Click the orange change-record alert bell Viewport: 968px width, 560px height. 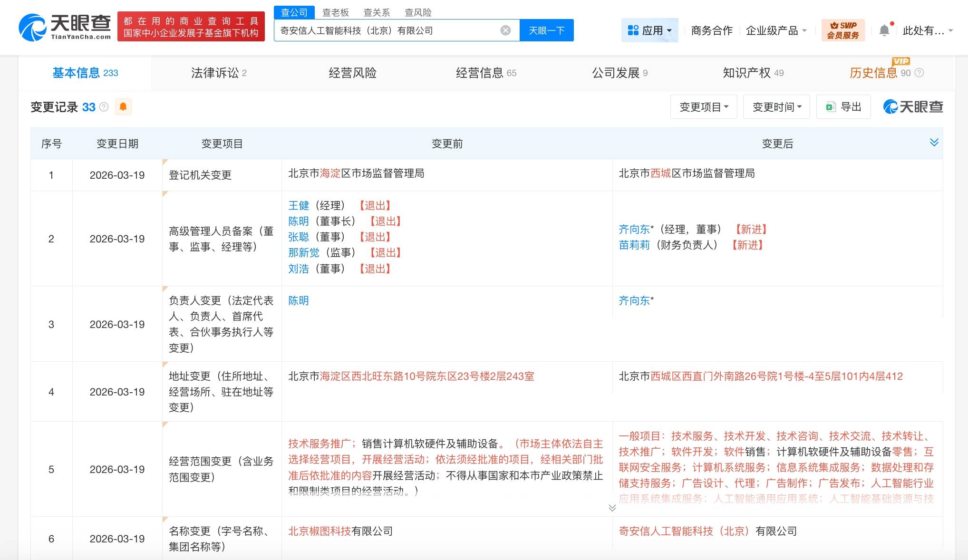point(123,106)
